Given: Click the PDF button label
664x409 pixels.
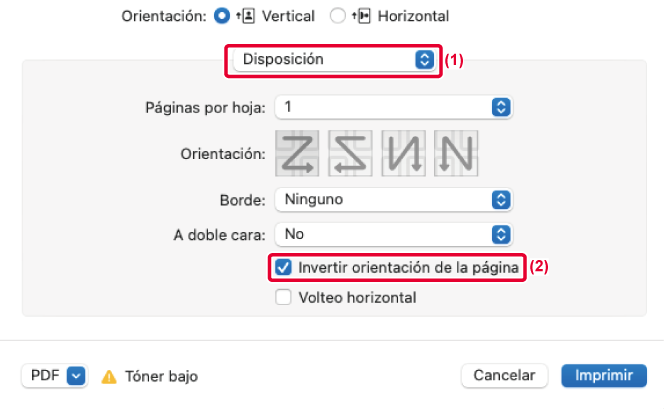Looking at the screenshot, I should pyautogui.click(x=45, y=376).
